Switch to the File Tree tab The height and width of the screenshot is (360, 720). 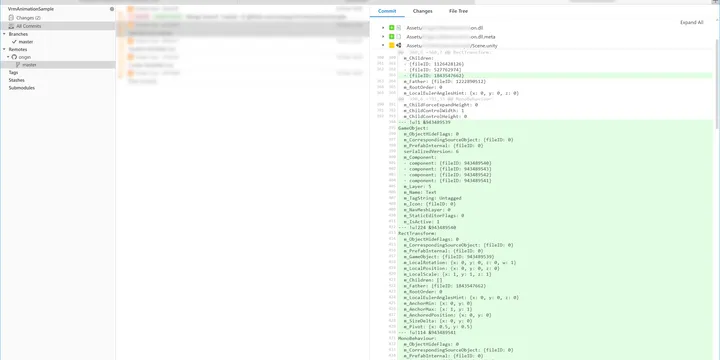(458, 11)
